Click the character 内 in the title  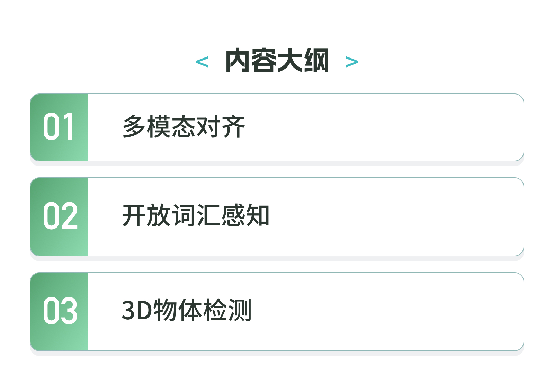tap(238, 61)
